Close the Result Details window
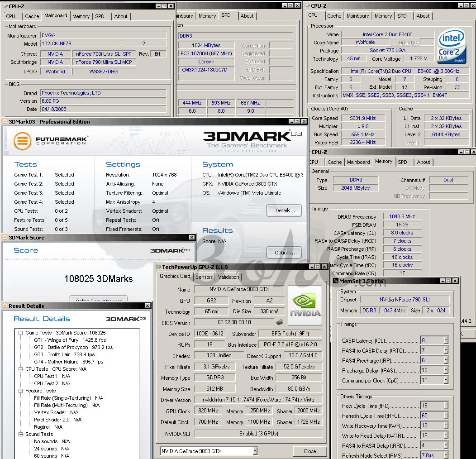 pos(147,306)
